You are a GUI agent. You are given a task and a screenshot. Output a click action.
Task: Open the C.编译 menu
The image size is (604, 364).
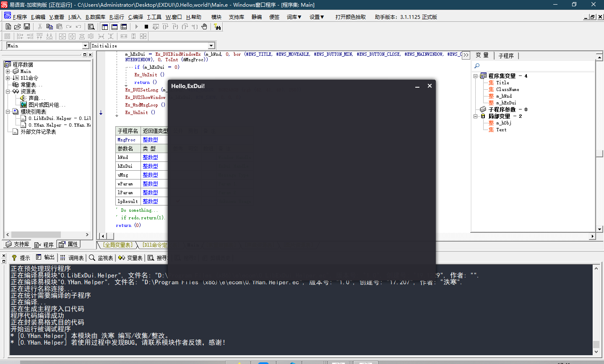click(135, 17)
